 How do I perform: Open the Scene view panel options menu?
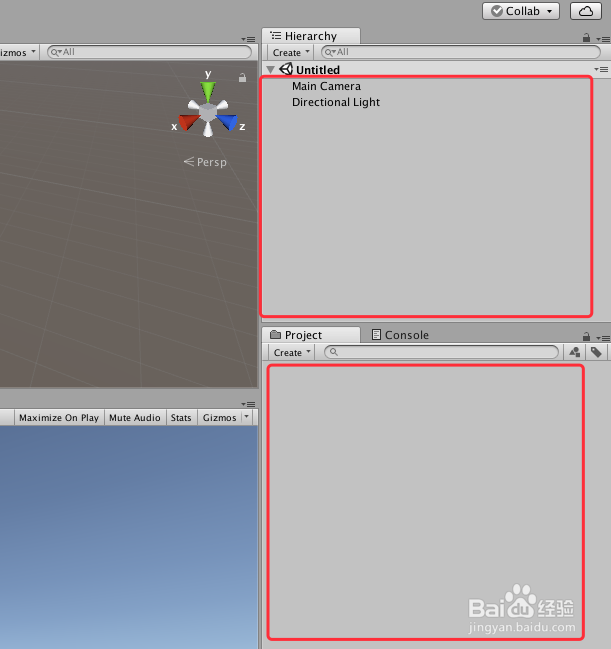click(x=248, y=39)
